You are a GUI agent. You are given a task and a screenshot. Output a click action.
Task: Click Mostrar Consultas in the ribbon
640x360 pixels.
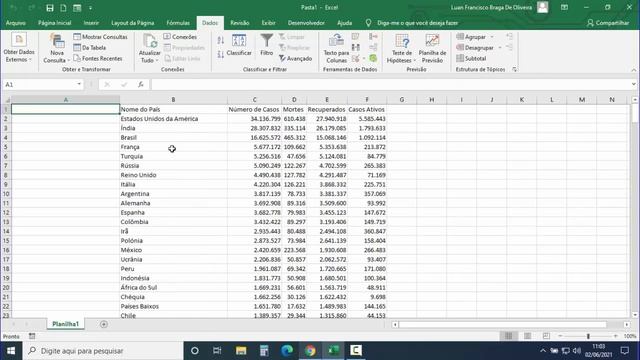(100, 37)
